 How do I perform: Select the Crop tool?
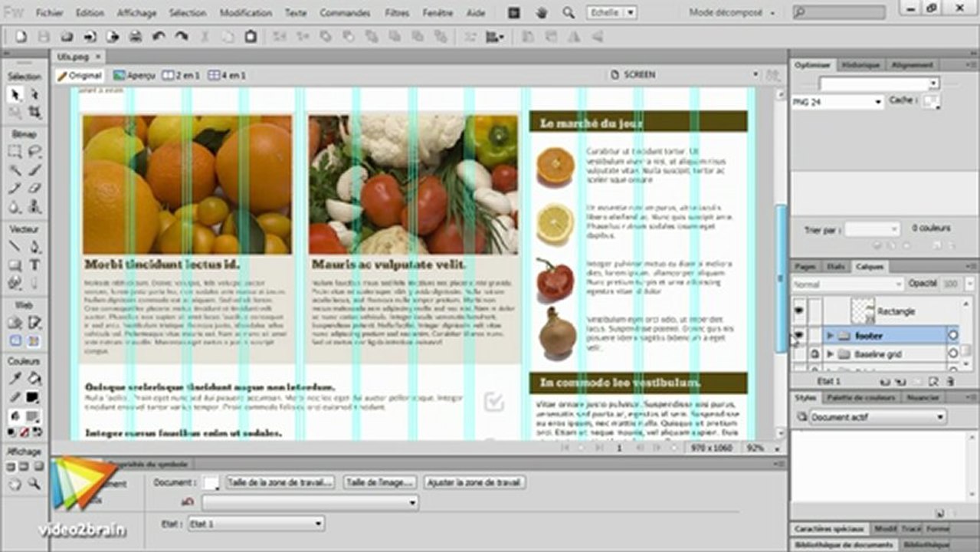(x=34, y=113)
